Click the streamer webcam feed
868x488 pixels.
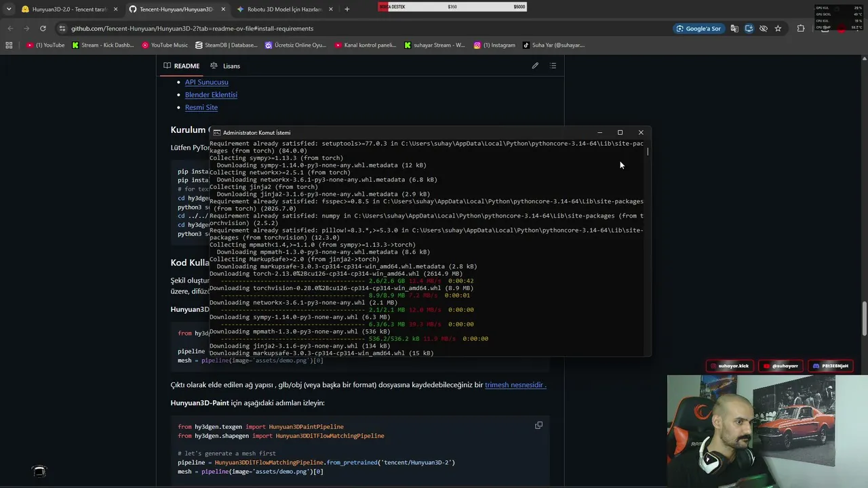pyautogui.click(x=768, y=431)
